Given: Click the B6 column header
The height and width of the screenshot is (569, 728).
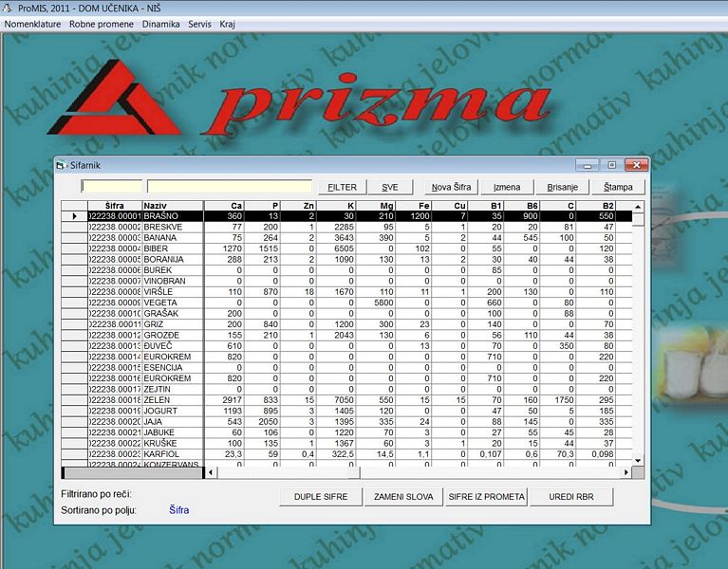Looking at the screenshot, I should click(x=522, y=206).
